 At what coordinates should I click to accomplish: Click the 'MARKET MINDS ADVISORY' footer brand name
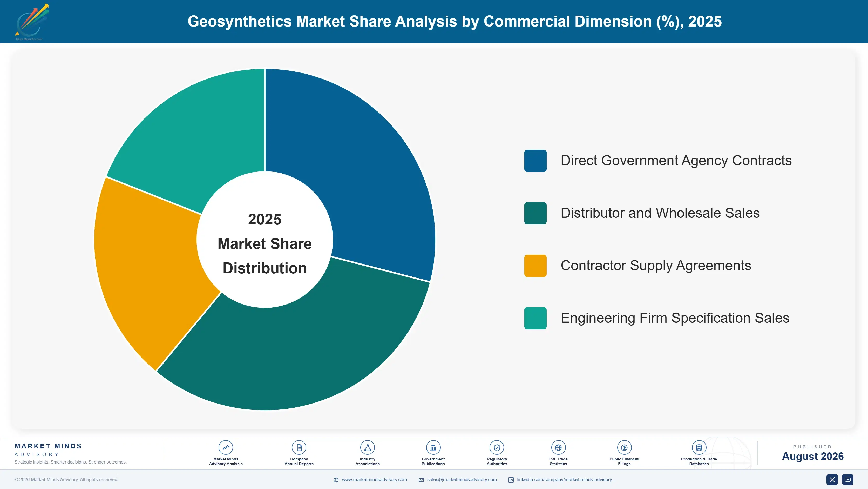coord(48,450)
